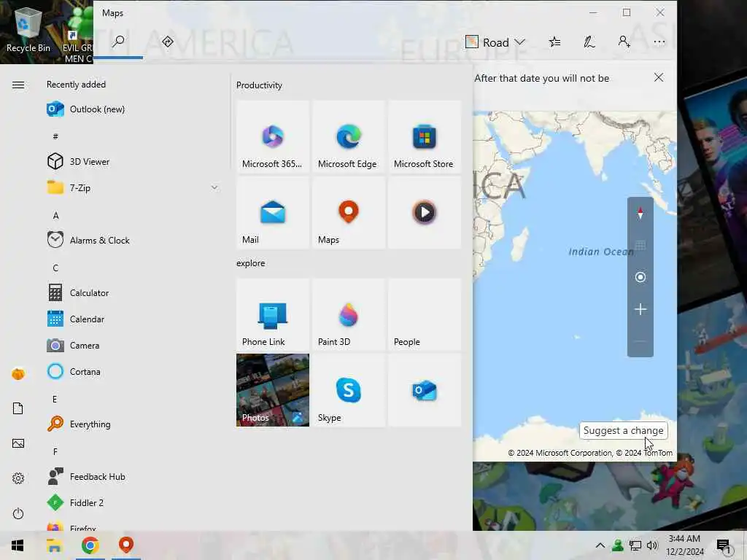Click the 'C' letter header in app list
Screen dimensions: 747x560
55,268
